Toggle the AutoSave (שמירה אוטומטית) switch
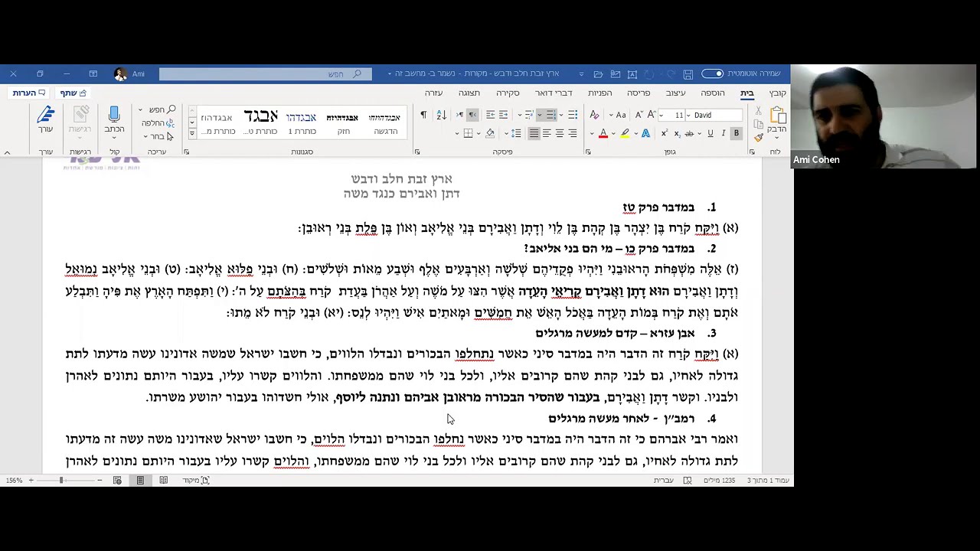 tap(713, 73)
